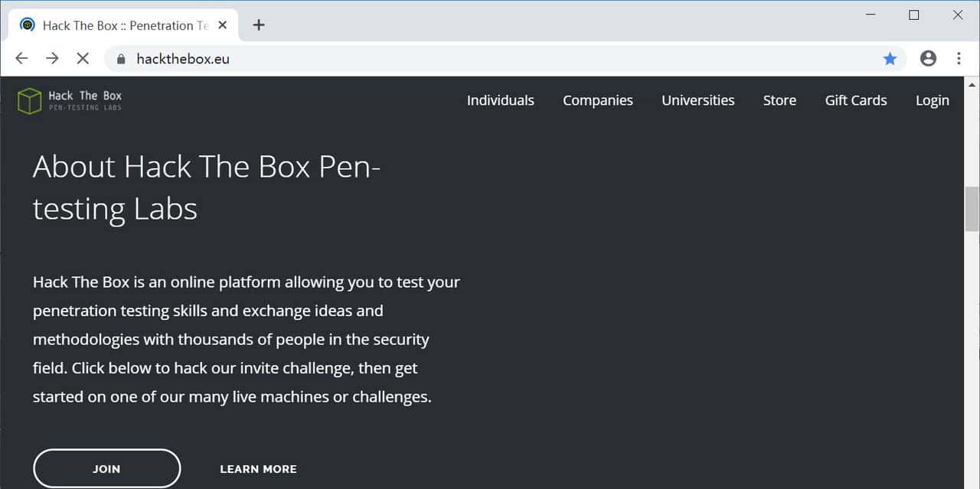Stop loading the page with the X icon

tap(82, 58)
